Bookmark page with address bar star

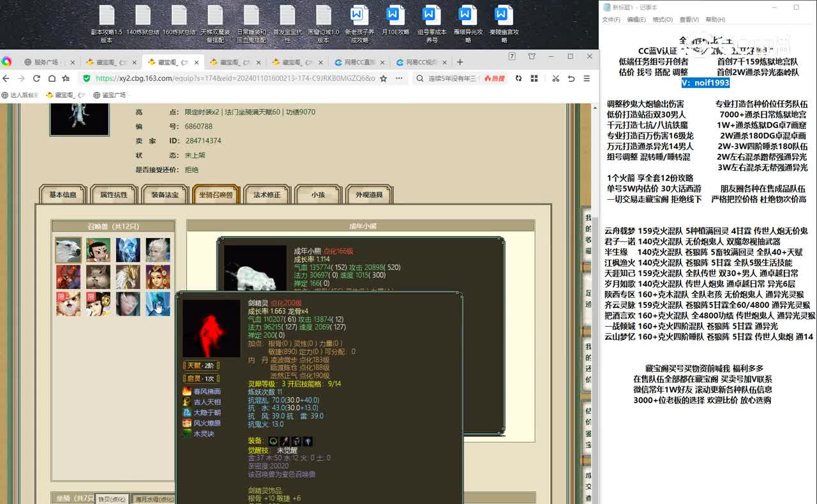(x=383, y=78)
